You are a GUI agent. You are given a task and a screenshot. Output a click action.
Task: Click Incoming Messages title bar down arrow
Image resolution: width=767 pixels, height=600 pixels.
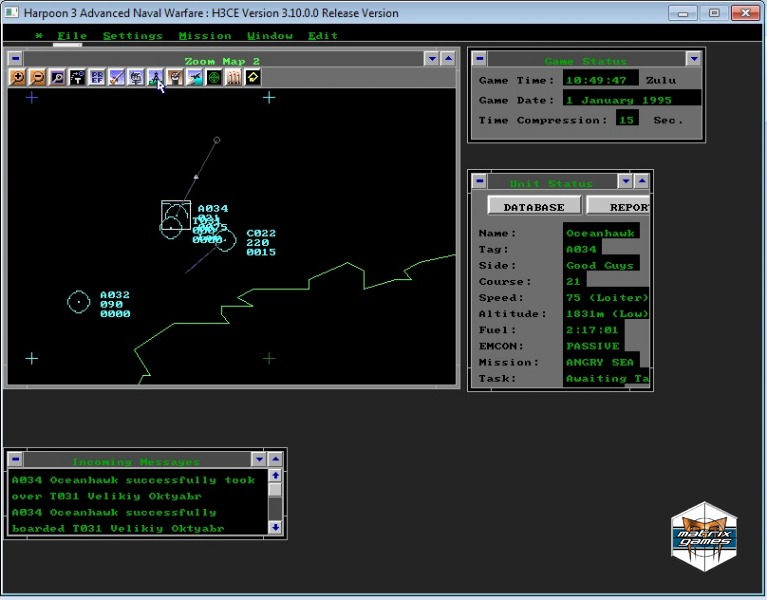(x=259, y=459)
